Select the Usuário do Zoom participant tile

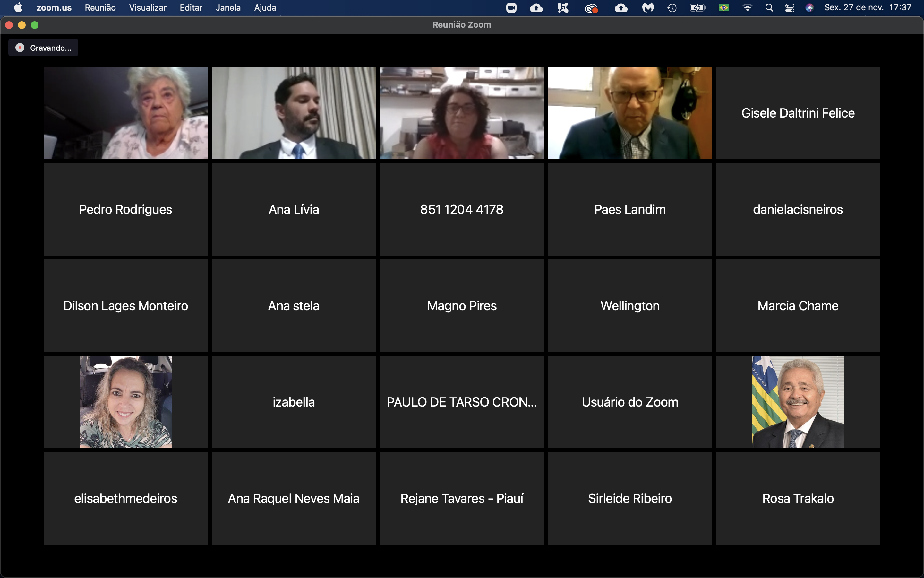(629, 402)
